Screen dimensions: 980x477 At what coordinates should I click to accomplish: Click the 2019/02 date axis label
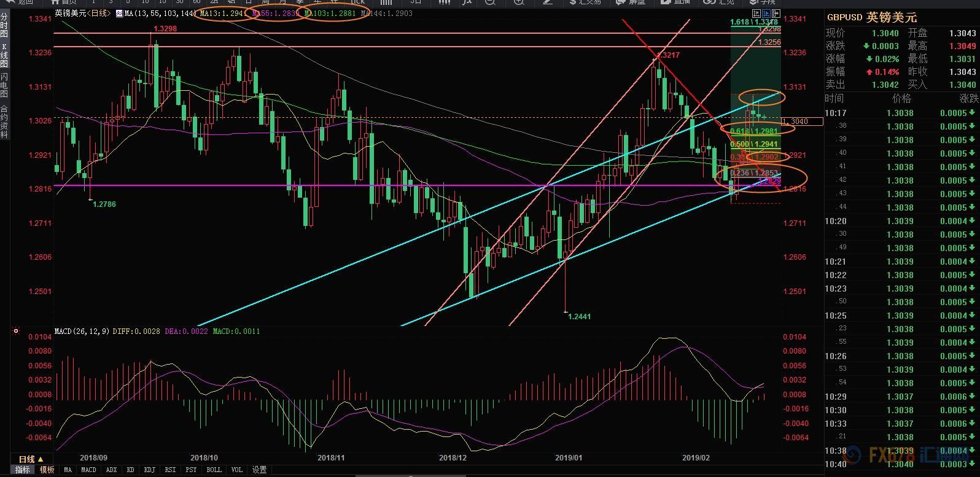[x=696, y=458]
